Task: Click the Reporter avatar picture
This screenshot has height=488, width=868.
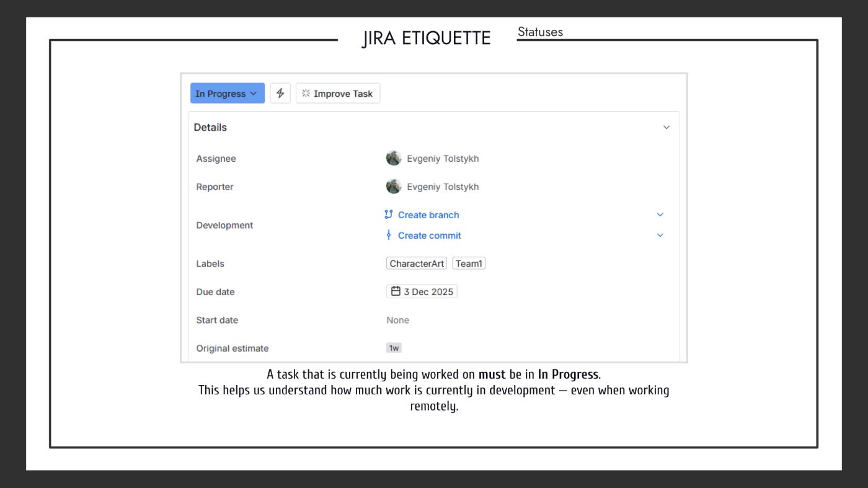Action: 394,187
